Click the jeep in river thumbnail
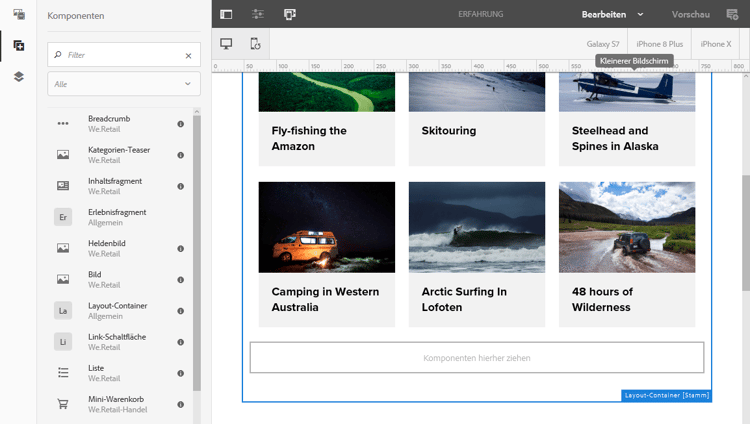This screenshot has width=750, height=424. point(627,227)
